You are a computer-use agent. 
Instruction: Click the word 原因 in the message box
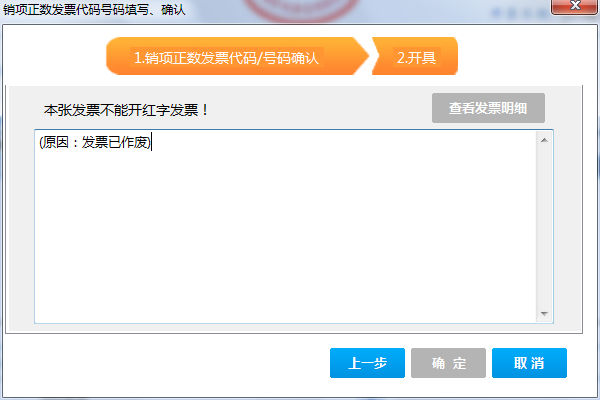pos(55,142)
